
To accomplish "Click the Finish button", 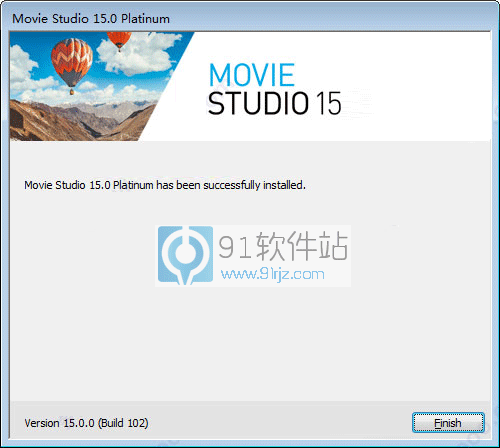I will 448,423.
